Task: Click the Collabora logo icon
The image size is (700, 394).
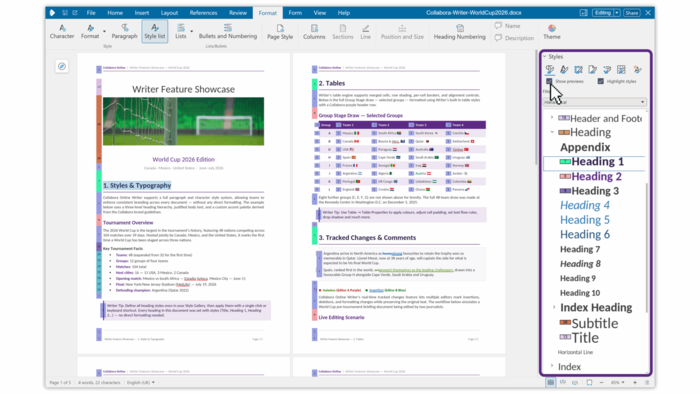Action: click(x=52, y=13)
